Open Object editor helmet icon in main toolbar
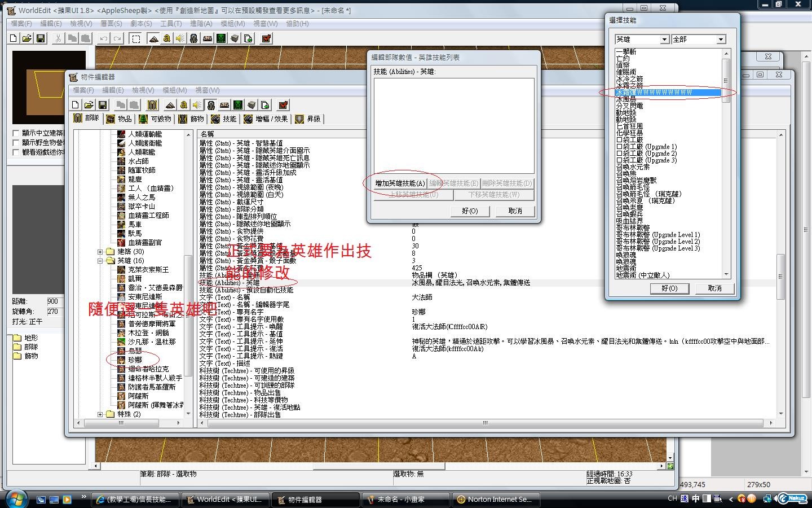812x508 pixels. pos(193,38)
